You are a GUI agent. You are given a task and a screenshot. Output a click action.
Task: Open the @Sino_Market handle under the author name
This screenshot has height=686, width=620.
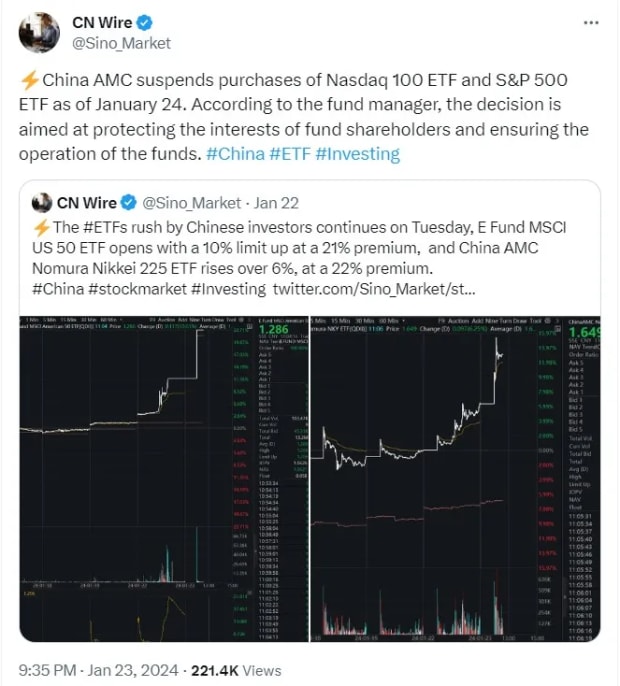pos(121,43)
